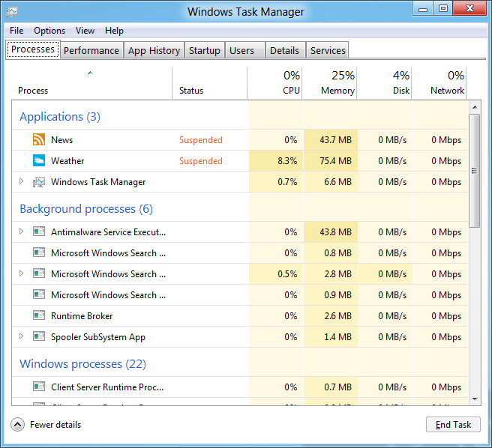This screenshot has width=492, height=448.
Task: Open the File menu
Action: pyautogui.click(x=16, y=31)
